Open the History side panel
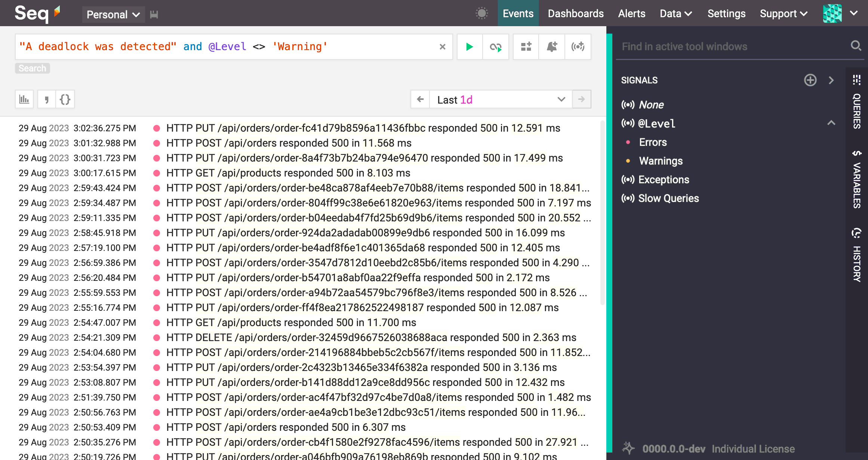This screenshot has width=868, height=460. 856,255
